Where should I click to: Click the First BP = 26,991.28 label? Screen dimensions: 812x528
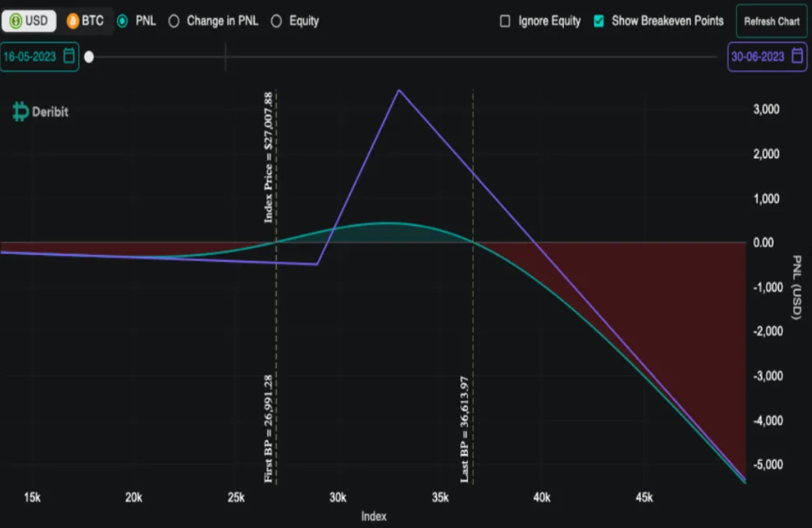pyautogui.click(x=268, y=429)
